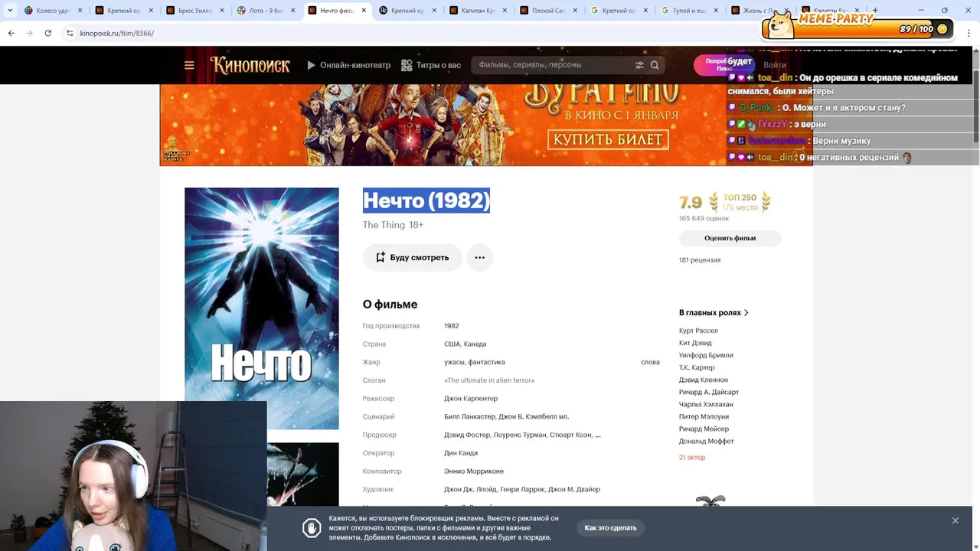Viewport: 980px width, 551px height.
Task: Open Титры о вас section
Action: coord(431,65)
